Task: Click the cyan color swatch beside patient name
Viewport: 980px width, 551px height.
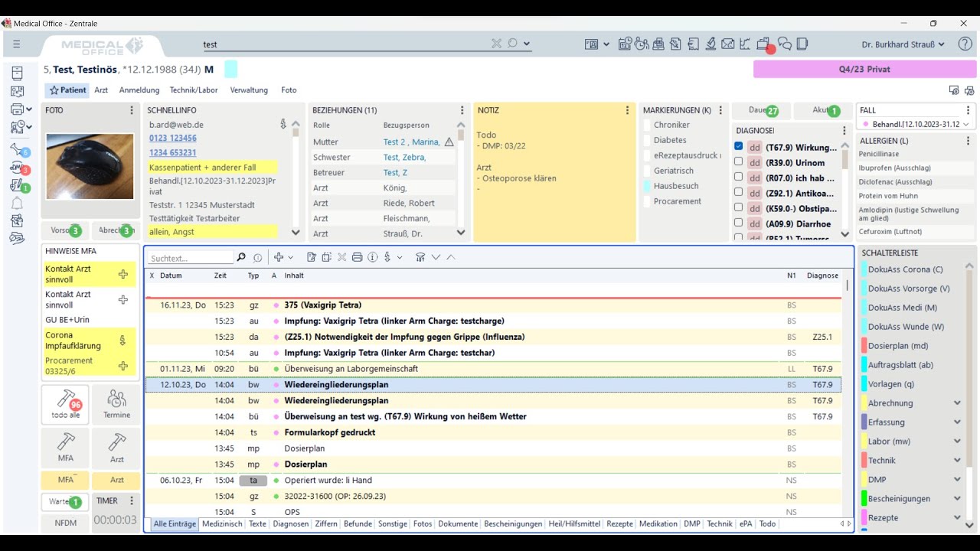Action: pyautogui.click(x=230, y=70)
